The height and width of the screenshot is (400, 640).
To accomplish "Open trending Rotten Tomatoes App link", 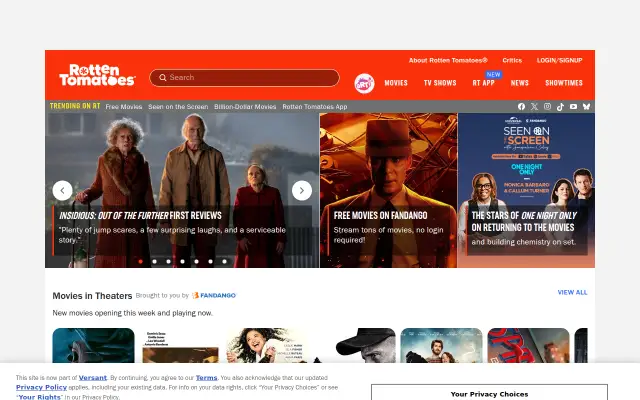I will click(x=315, y=107).
